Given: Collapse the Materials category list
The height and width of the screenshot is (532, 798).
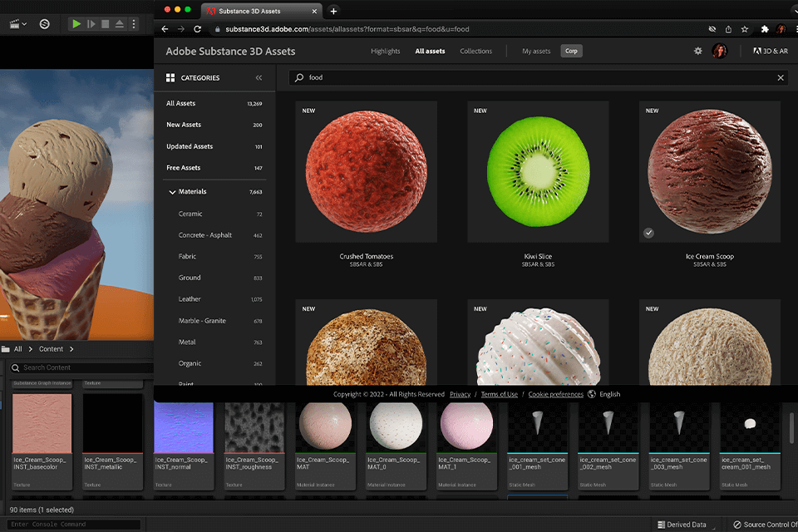Looking at the screenshot, I should coord(170,191).
